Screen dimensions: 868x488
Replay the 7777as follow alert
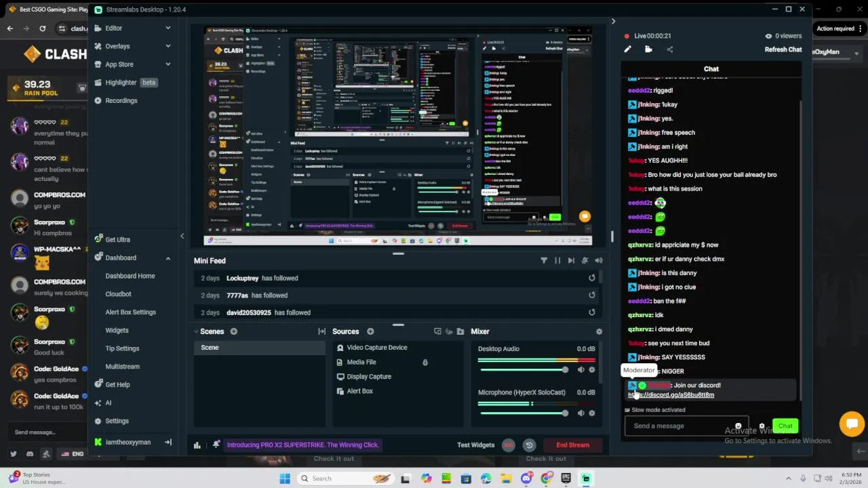(592, 295)
